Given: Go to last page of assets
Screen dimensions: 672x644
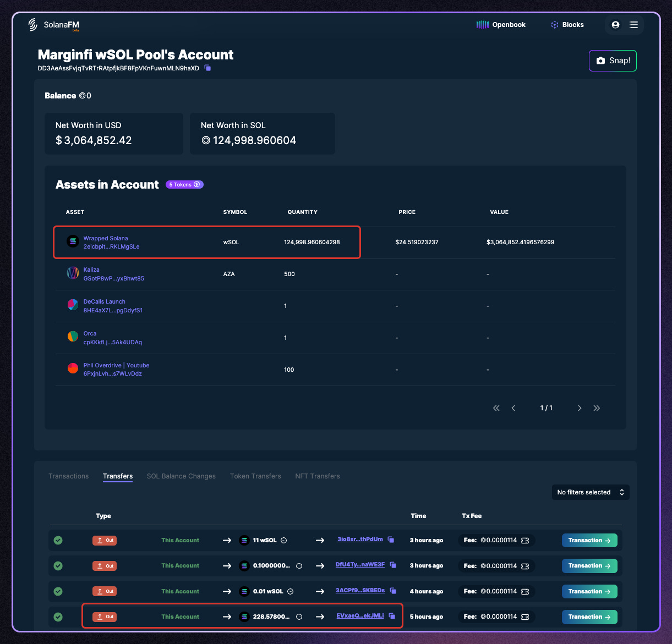Looking at the screenshot, I should (x=597, y=408).
